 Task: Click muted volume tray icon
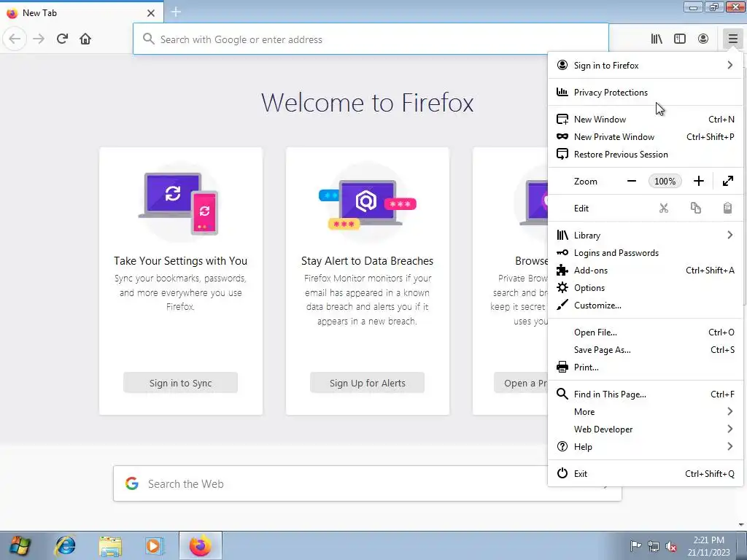[671, 546]
